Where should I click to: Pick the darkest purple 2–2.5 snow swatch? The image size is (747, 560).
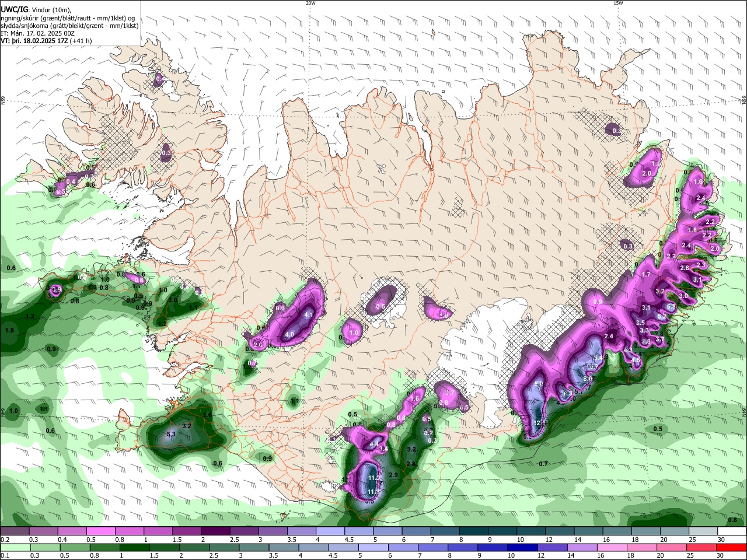215,531
